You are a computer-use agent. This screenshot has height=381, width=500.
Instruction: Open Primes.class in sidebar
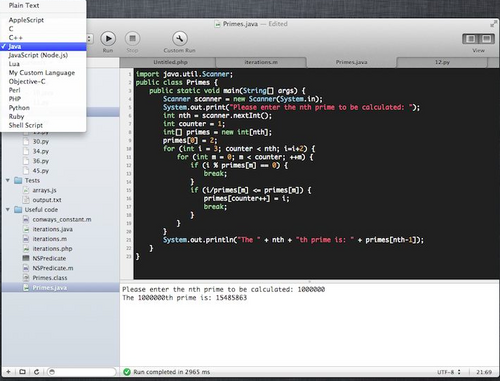50,278
